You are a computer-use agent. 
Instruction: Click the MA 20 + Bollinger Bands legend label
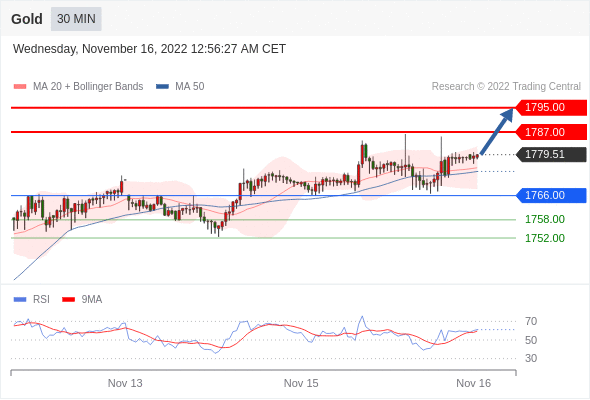pos(88,87)
